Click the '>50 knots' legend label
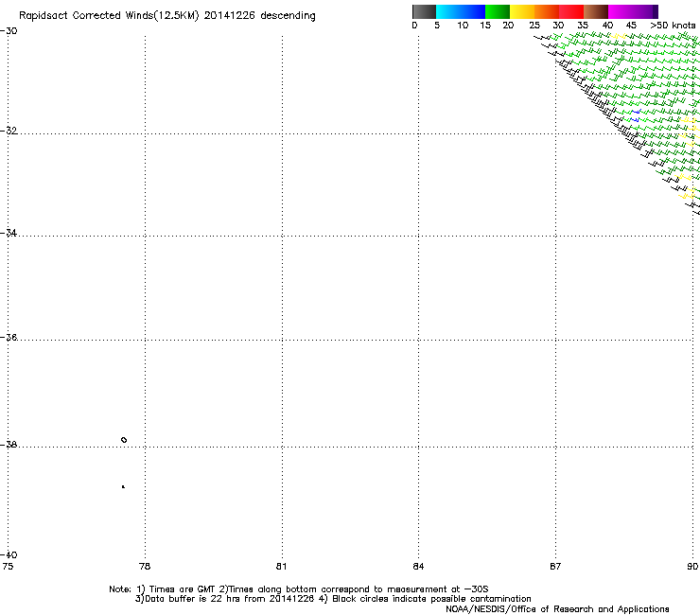The height and width of the screenshot is (615, 700). point(673,26)
